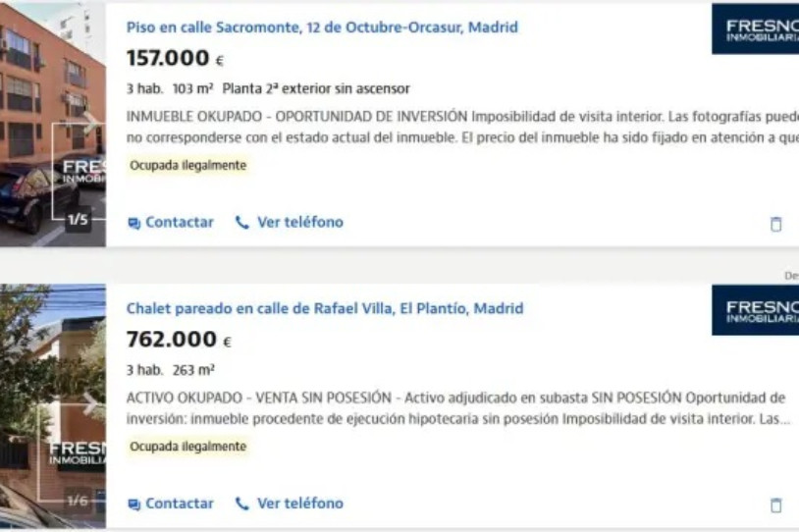Click 'Ocupada ilegalmente' tag on the Sacromonte flat
This screenshot has width=799, height=532.
pos(187,166)
